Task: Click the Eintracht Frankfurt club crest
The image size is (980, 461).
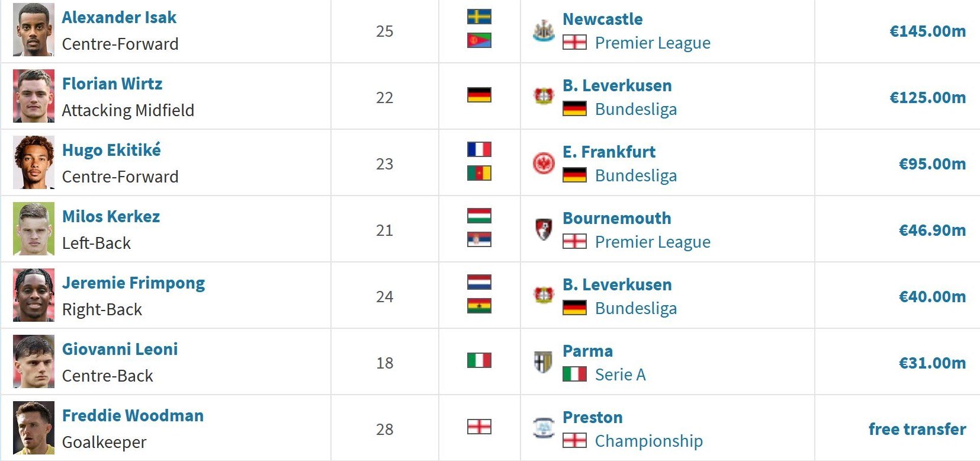Action: 543,164
